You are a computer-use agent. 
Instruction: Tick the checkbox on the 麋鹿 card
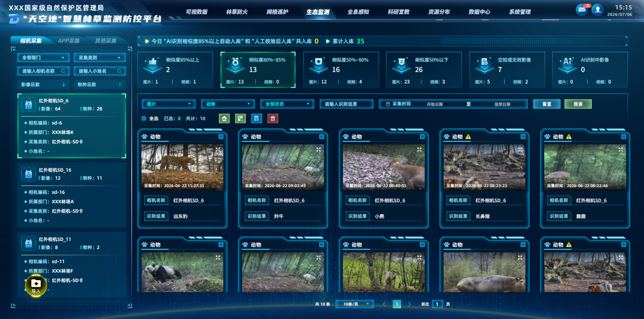coord(624,137)
